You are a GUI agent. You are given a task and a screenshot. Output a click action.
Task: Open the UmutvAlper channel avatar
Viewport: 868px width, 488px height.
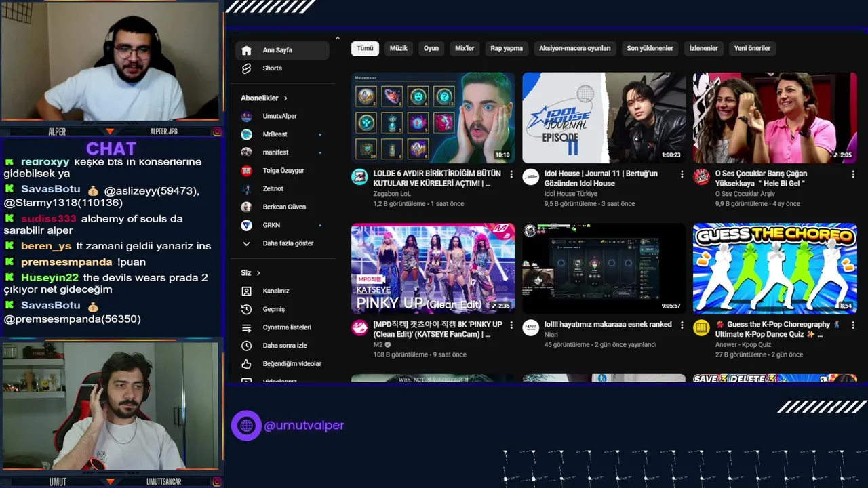(x=247, y=117)
